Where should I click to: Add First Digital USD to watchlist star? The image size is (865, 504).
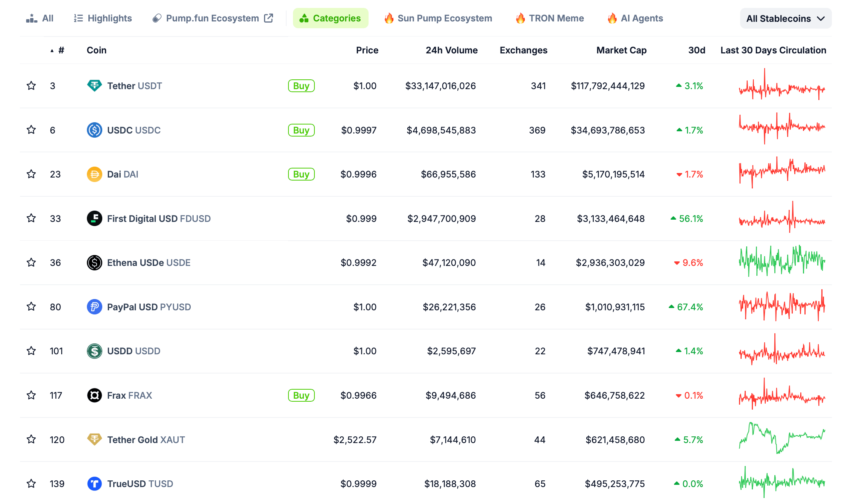(31, 219)
